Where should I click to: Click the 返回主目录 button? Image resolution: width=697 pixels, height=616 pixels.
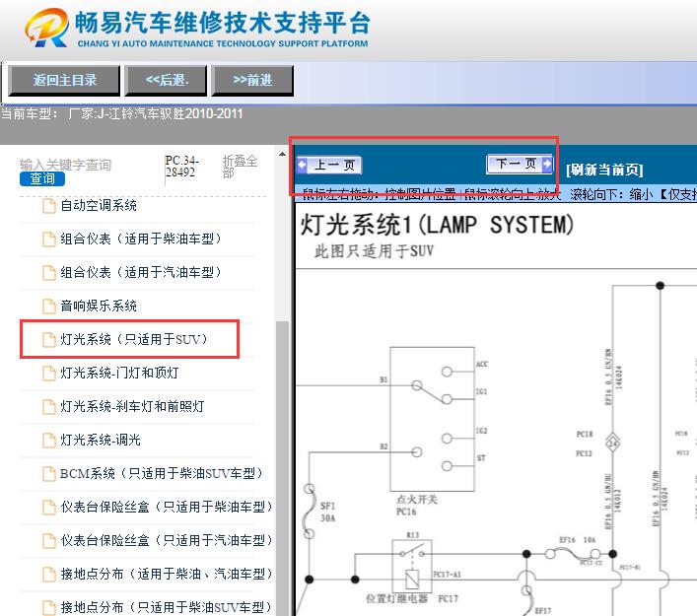[x=64, y=81]
